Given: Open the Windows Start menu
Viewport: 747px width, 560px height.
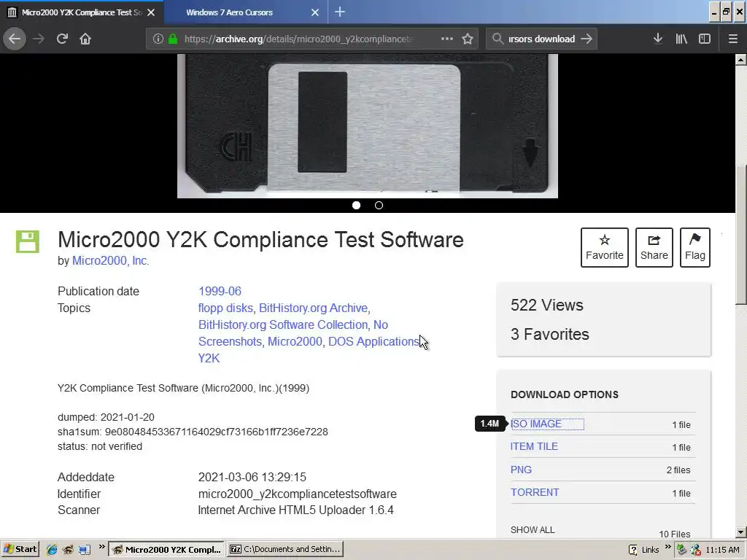Looking at the screenshot, I should (20, 549).
